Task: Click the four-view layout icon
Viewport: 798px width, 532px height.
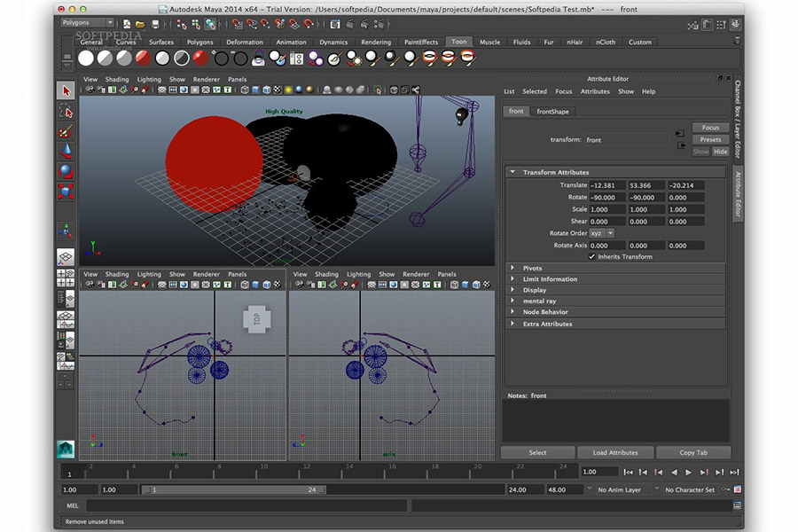Action: point(66,277)
